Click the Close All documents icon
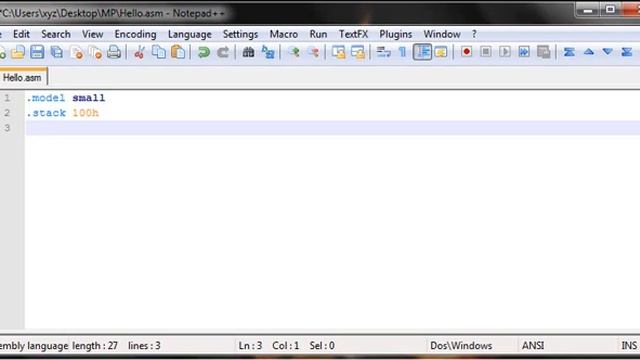 [x=96, y=52]
